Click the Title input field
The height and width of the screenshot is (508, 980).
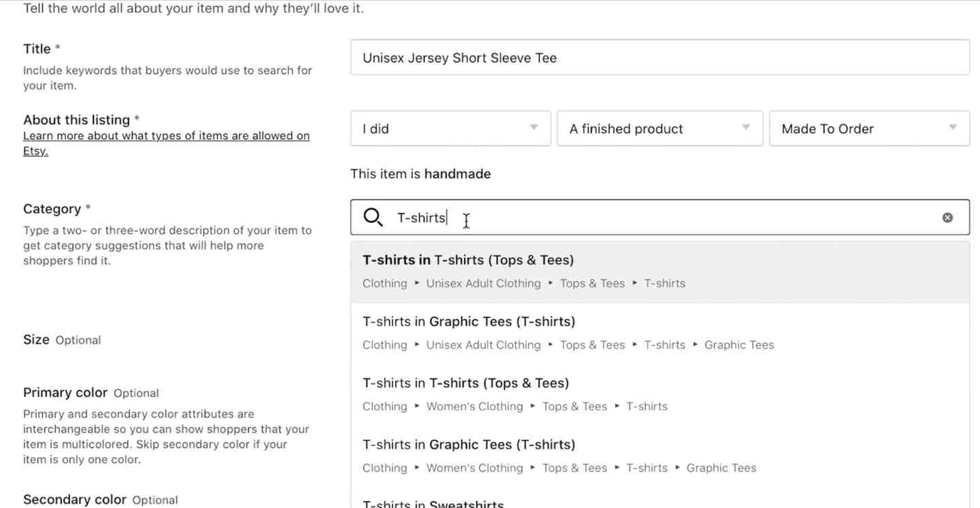[660, 58]
